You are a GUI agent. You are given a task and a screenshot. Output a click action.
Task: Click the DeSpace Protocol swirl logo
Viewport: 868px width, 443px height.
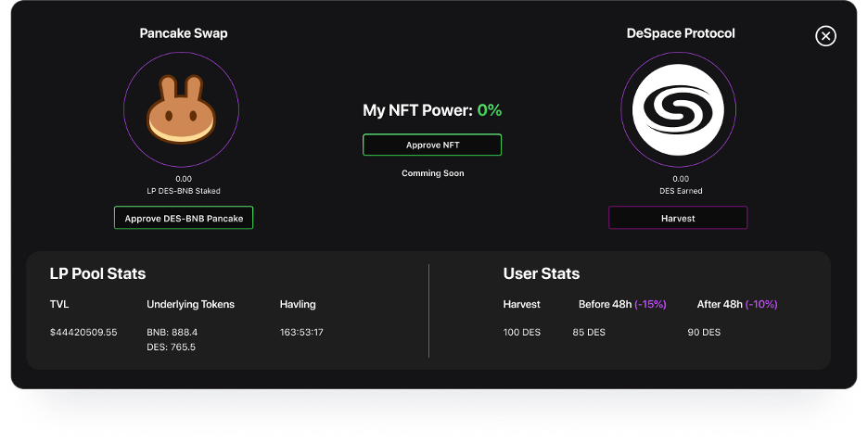point(677,109)
